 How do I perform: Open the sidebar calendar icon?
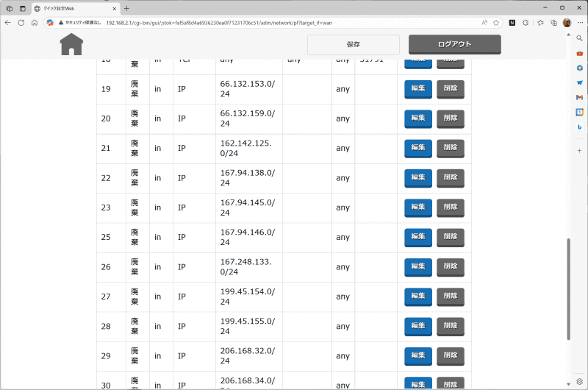579,112
